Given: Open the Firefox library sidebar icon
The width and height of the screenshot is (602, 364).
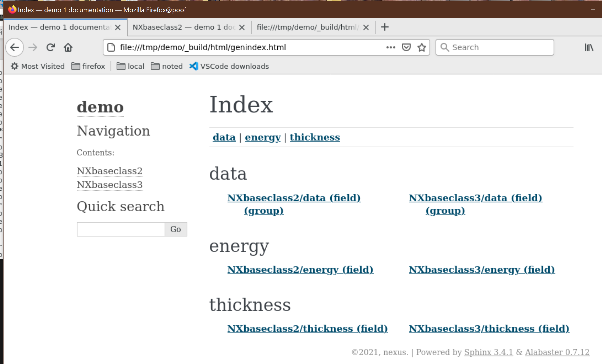Looking at the screenshot, I should click(x=589, y=47).
